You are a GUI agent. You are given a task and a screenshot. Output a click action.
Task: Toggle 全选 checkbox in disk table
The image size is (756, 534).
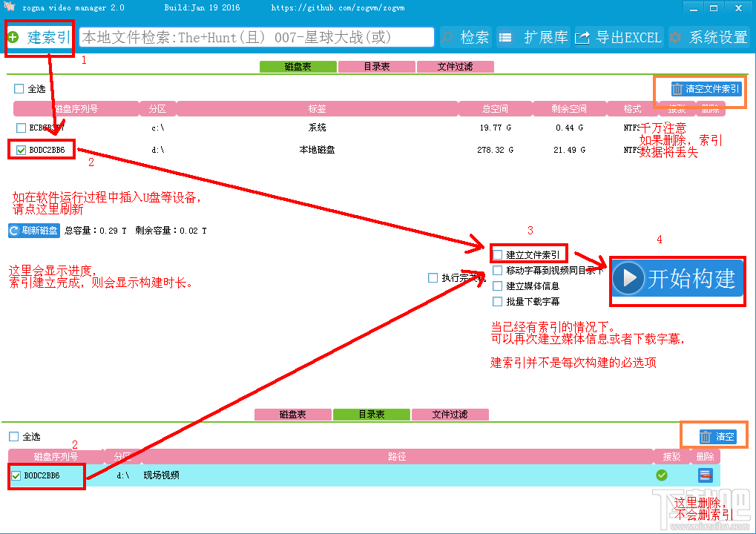click(x=19, y=89)
